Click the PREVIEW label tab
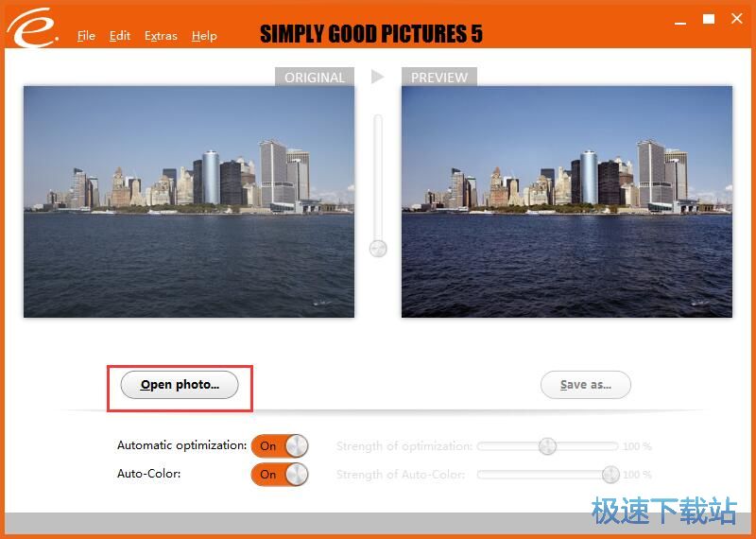The width and height of the screenshot is (756, 539). (439, 78)
